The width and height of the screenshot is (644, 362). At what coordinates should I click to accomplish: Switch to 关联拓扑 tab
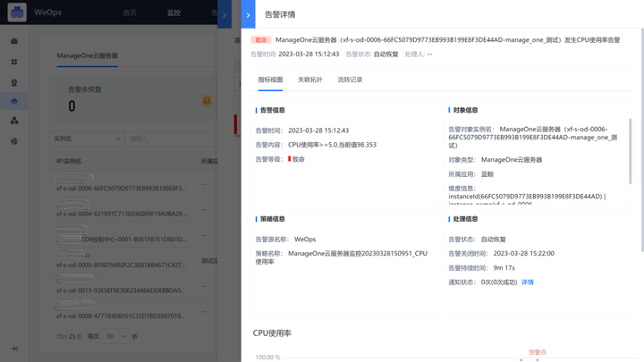tap(310, 80)
